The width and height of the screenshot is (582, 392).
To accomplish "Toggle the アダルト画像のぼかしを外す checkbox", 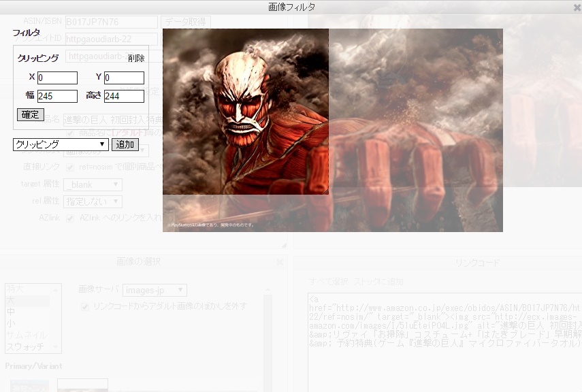I will point(85,307).
